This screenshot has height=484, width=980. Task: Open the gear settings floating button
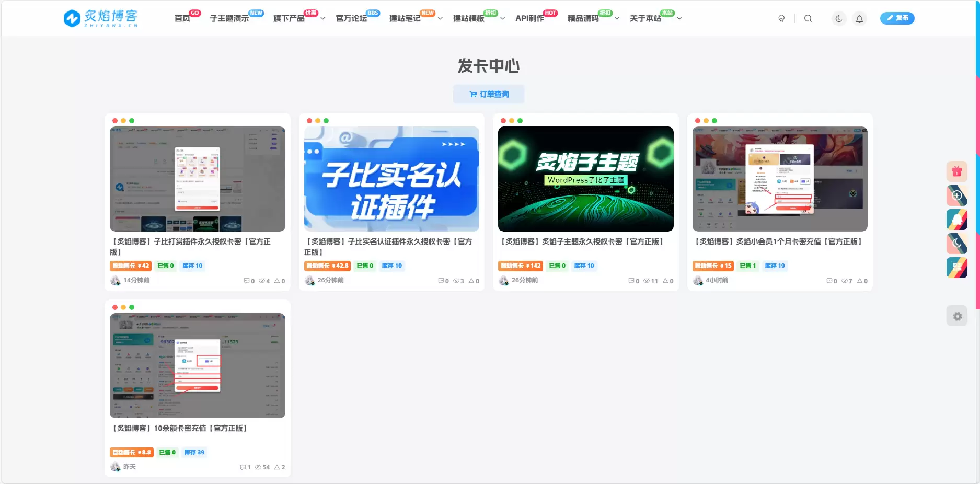coord(957,316)
